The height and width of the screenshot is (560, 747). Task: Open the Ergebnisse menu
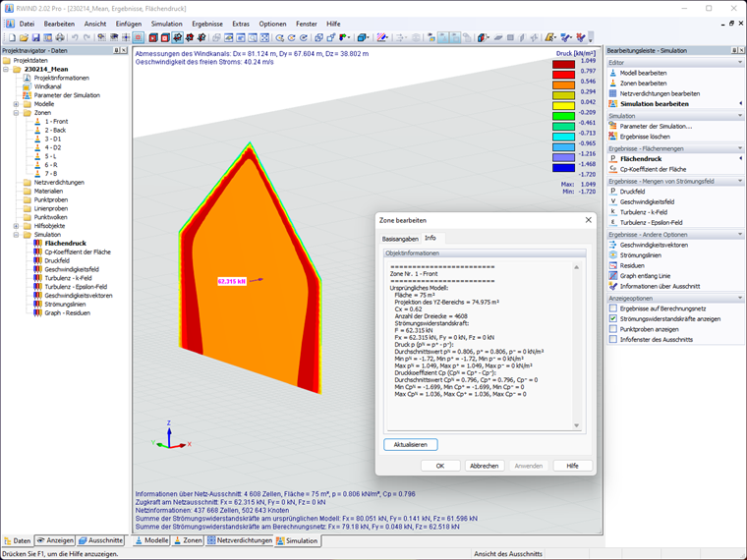click(207, 24)
